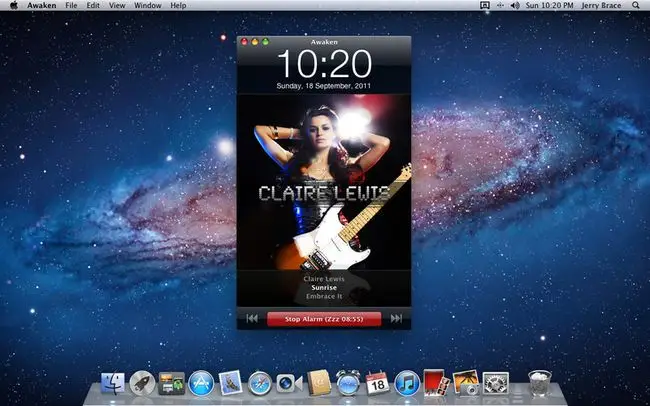Open the Apple menu
Viewport: 650px width, 406px height.
click(x=14, y=5)
